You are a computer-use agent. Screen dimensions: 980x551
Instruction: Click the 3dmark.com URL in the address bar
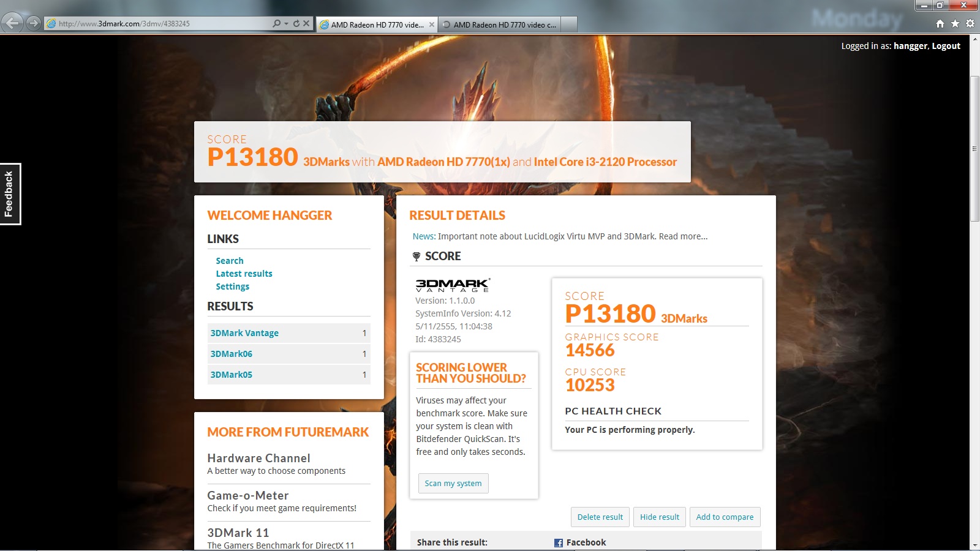click(124, 24)
